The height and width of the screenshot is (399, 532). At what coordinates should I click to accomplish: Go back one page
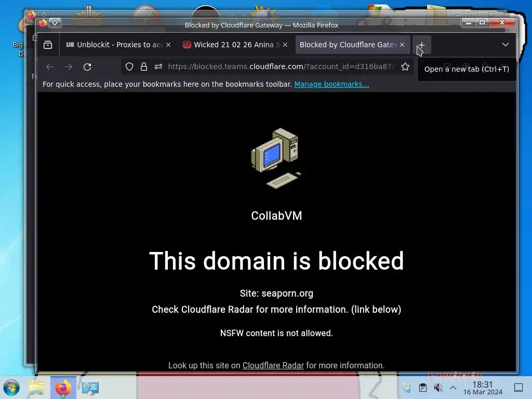click(x=50, y=67)
